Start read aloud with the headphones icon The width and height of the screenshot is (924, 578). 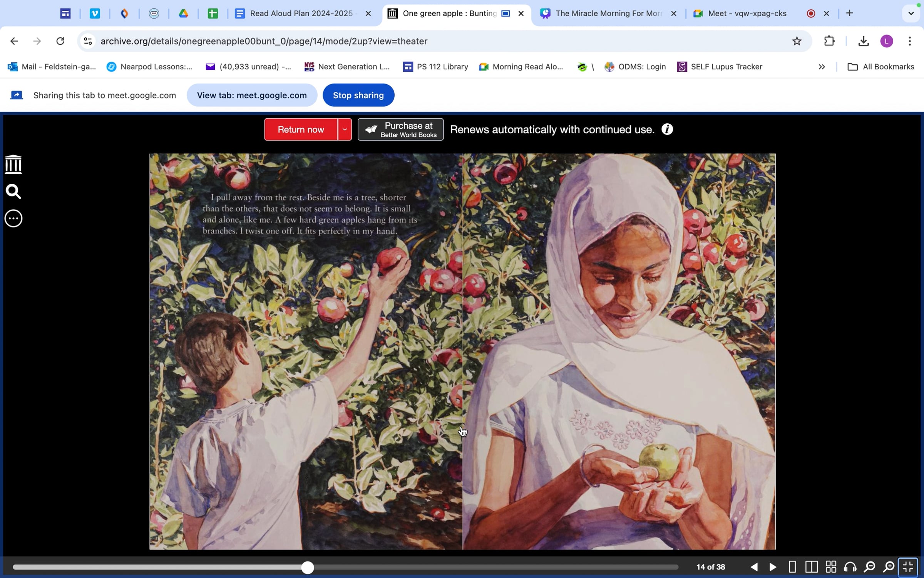[x=850, y=567]
